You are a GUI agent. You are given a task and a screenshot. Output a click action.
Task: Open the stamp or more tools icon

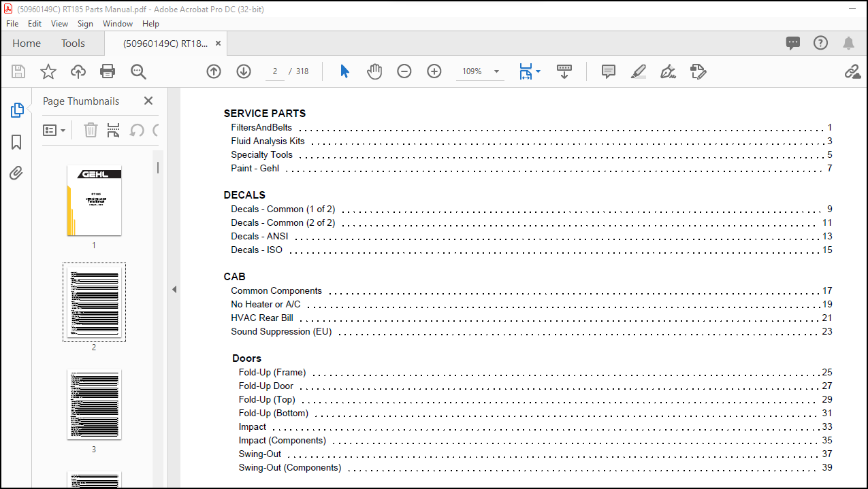click(698, 71)
